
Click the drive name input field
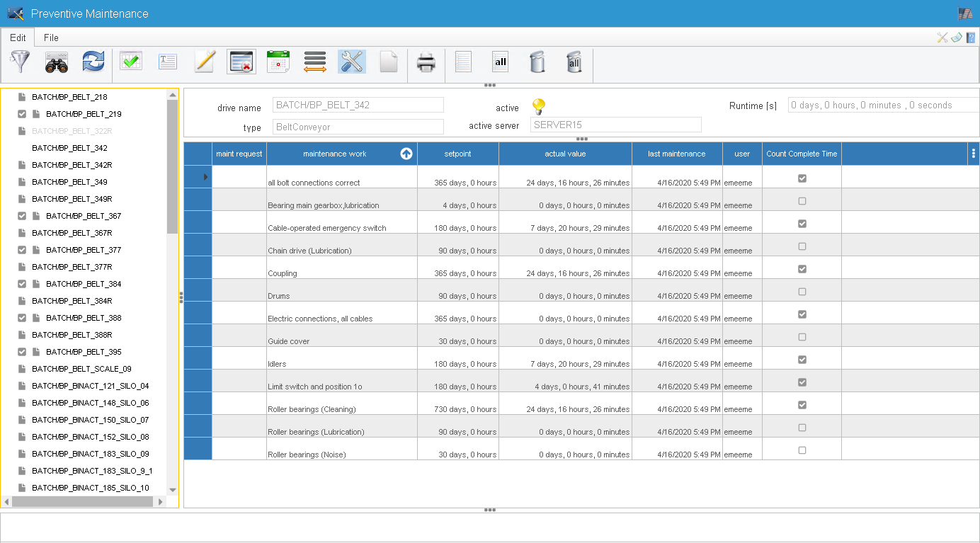358,105
